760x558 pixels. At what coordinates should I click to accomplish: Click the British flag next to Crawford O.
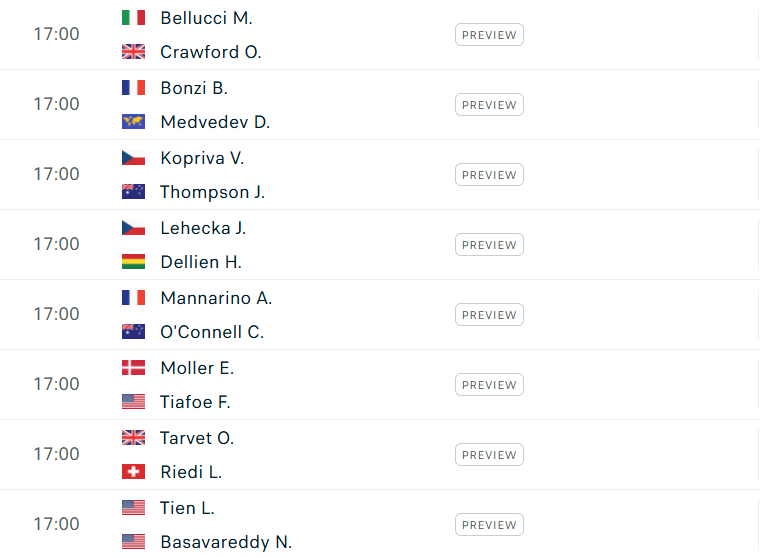(x=133, y=52)
